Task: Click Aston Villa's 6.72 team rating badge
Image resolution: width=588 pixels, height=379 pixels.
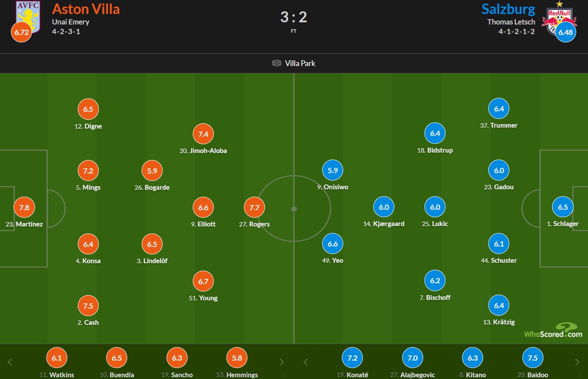Action: point(21,33)
